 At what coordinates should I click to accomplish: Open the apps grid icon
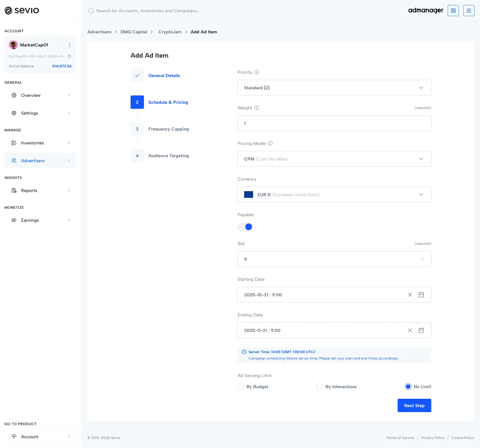tap(453, 11)
